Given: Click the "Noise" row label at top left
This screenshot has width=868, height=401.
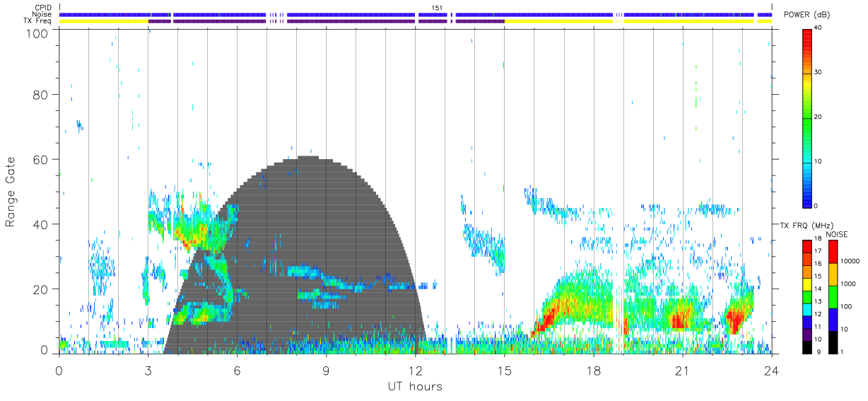Looking at the screenshot, I should [x=42, y=14].
